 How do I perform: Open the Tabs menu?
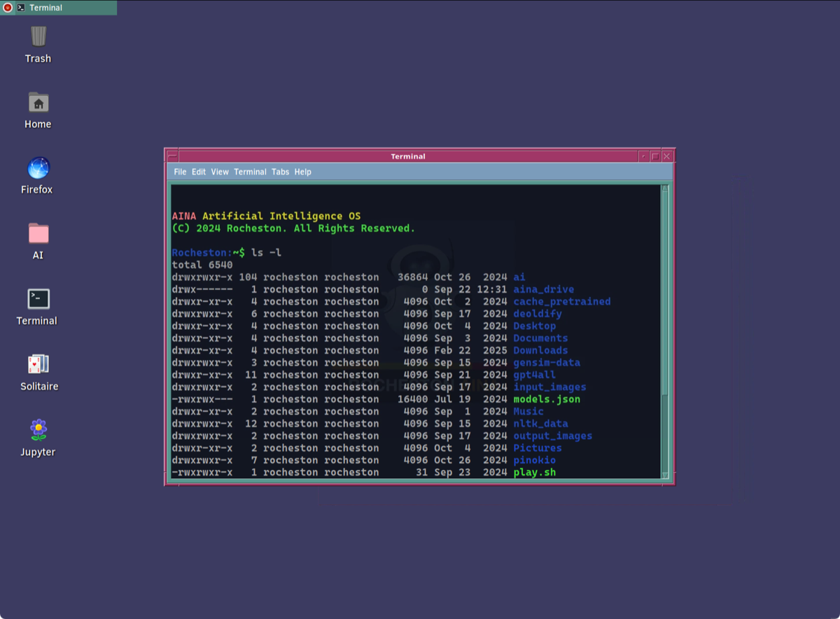(x=280, y=172)
